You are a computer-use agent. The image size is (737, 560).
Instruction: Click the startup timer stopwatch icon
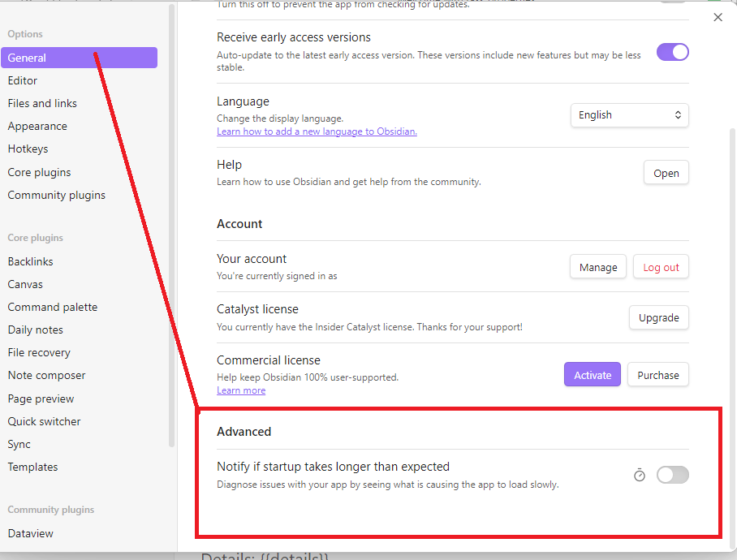point(640,475)
